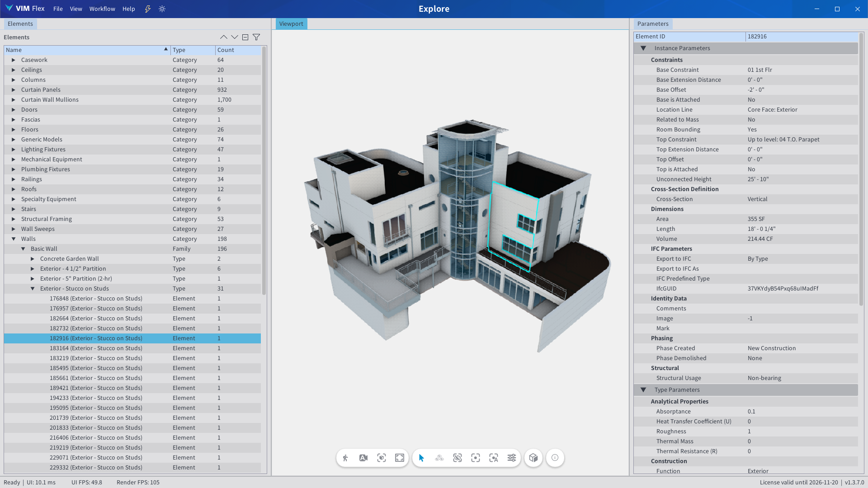Select element 183164 Exterior - Stucco on Studs
The width and height of the screenshot is (868, 488).
pos(96,348)
